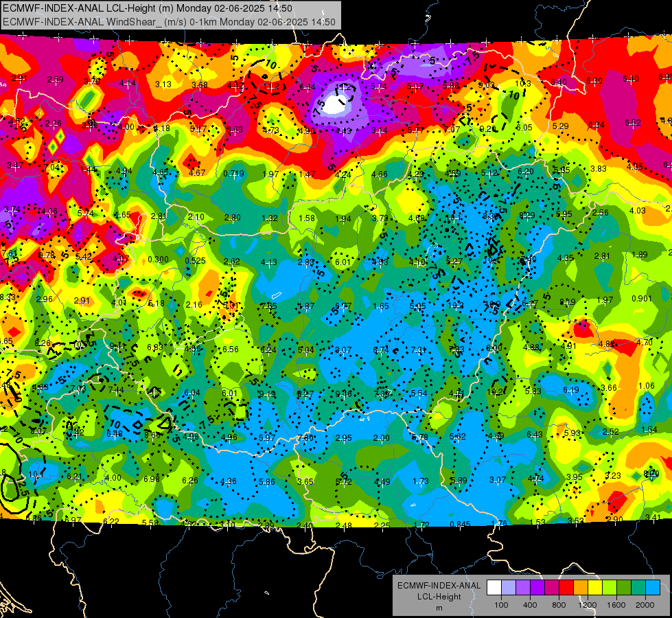Click the red legend swatch
Image resolution: width=672 pixels, height=618 pixels.
[x=566, y=588]
